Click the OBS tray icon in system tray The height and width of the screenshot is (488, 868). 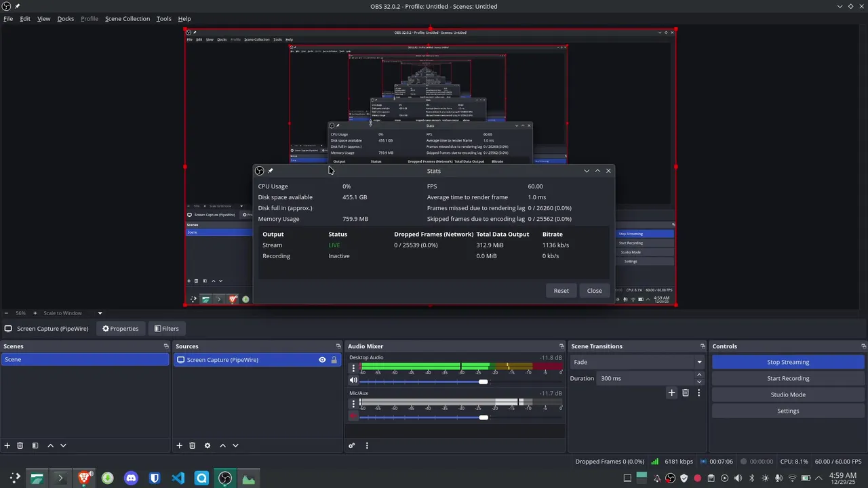click(x=670, y=479)
